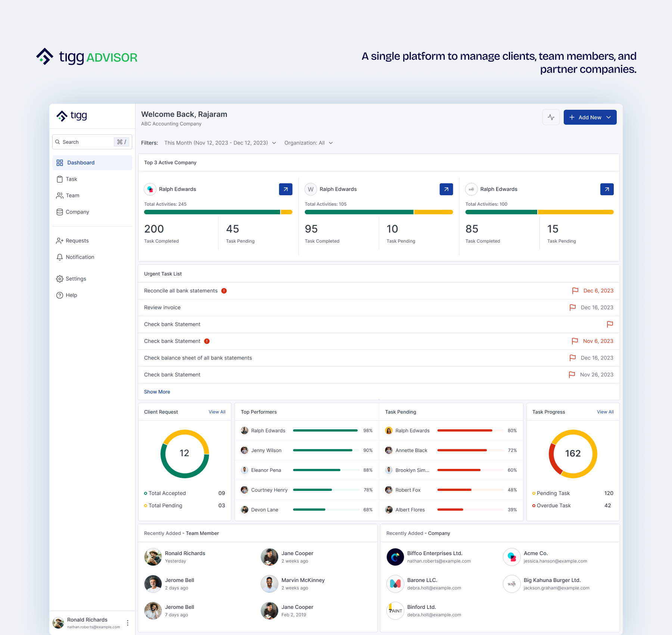Viewport: 672px width, 635px height.
Task: Expand the This Month date filter
Action: tap(220, 143)
